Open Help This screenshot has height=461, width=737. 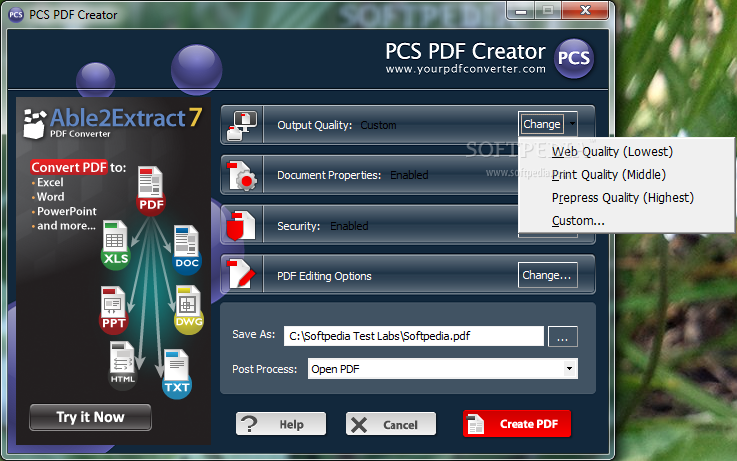point(281,424)
